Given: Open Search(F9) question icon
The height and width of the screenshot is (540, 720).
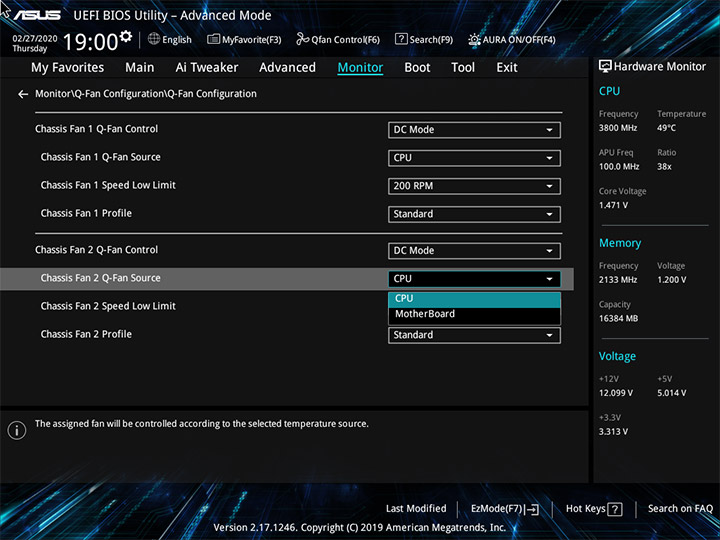Looking at the screenshot, I should [x=401, y=39].
